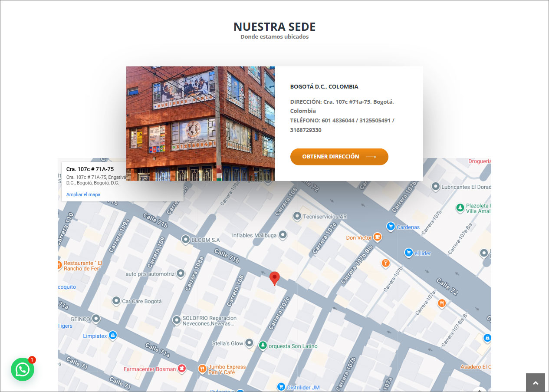Click the Jumbo Express Pan Y Café marker
Screen dimensions: 549x392
pos(202,369)
